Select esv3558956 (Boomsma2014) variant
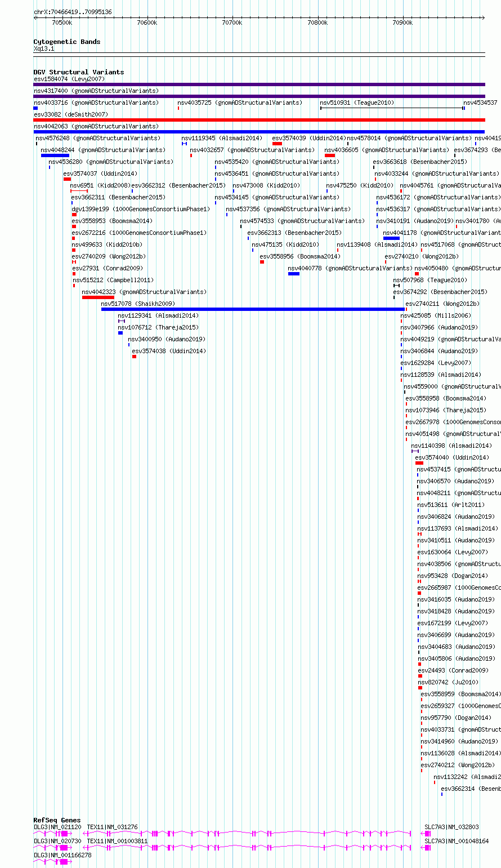Image resolution: width=501 pixels, height=868 pixels. point(300,256)
